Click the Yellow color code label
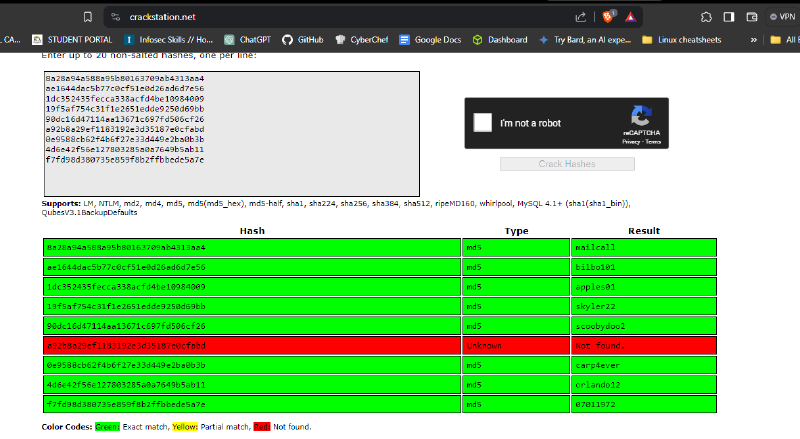The height and width of the screenshot is (439, 800). point(185,427)
